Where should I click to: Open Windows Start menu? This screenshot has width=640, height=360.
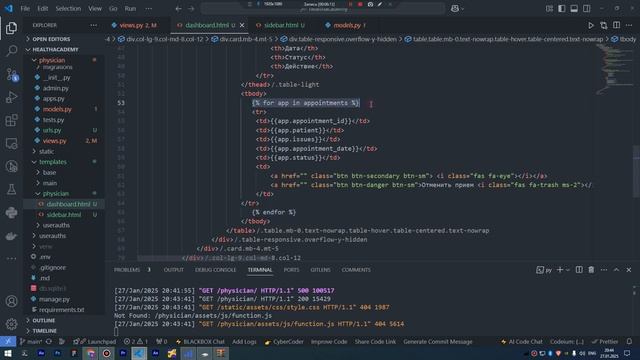pyautogui.click(x=8, y=353)
